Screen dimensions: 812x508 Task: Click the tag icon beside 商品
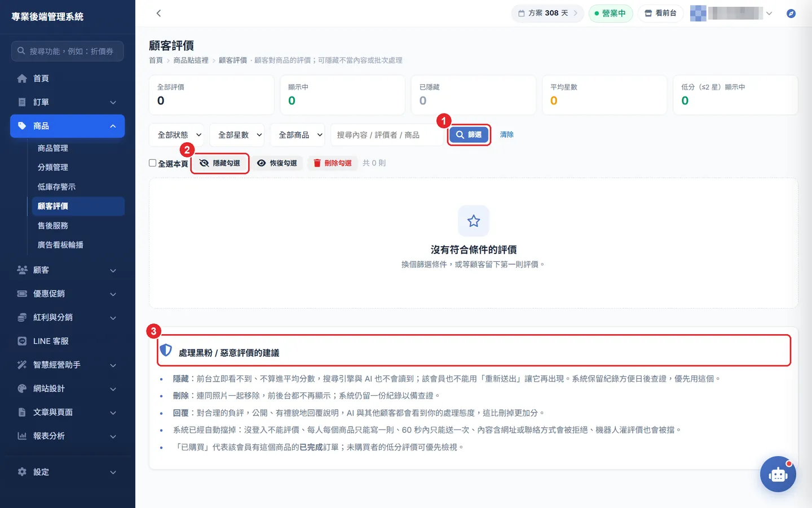click(x=22, y=126)
